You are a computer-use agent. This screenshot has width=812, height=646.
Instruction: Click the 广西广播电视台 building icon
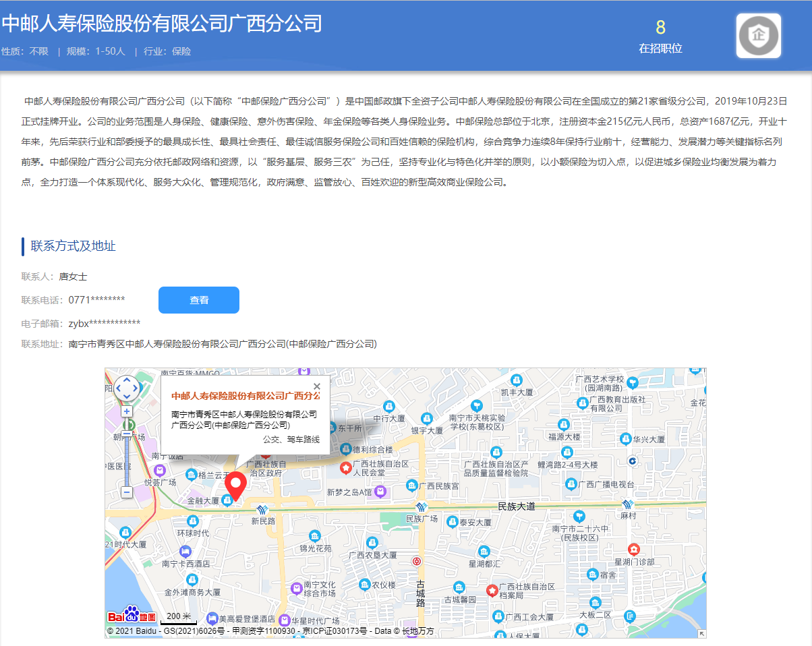click(571, 484)
